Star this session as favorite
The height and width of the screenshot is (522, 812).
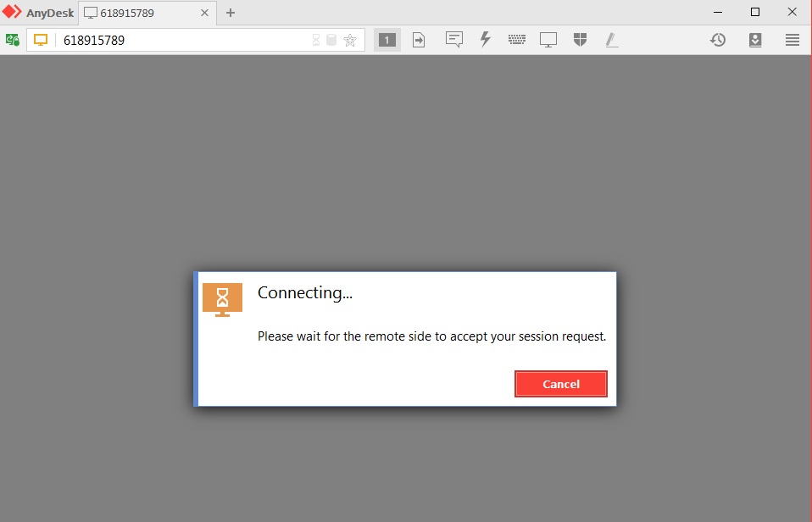[x=351, y=39]
